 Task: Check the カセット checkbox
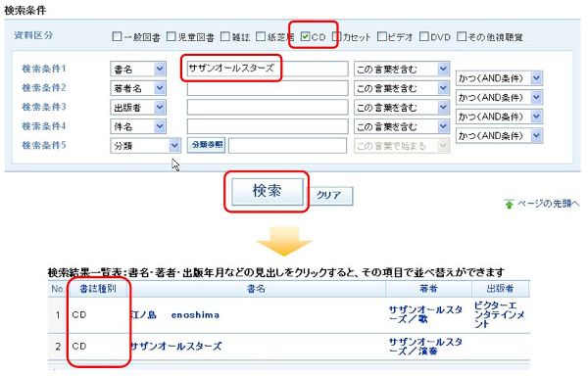pos(337,36)
